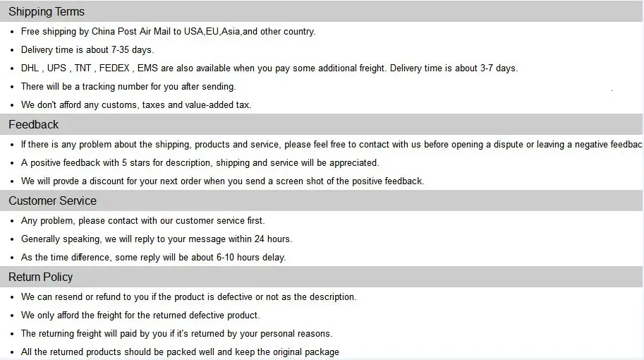Click the word FEDEX in courier list
Image resolution: width=644 pixels, height=360 pixels.
pos(114,68)
